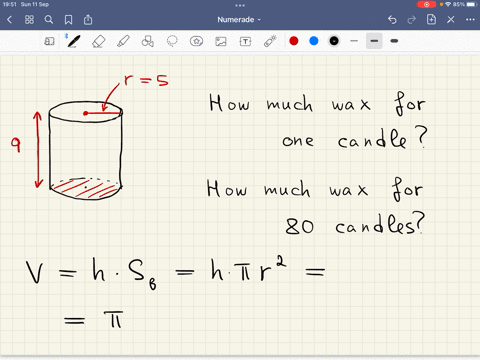The height and width of the screenshot is (360, 480).
Task: Go back using the left chevron
Action: click(x=9, y=20)
